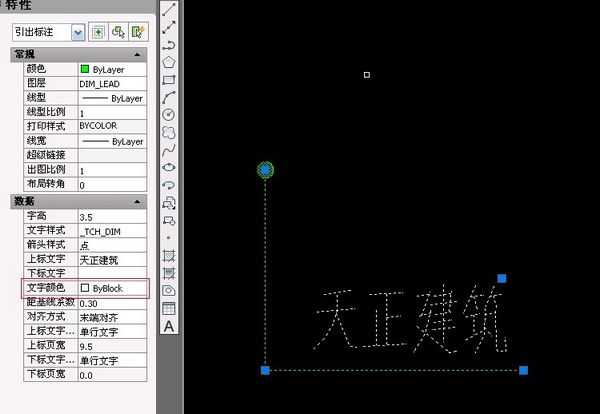Select the Construction Line tool
Screen dimensions: 600x414
tap(169, 27)
